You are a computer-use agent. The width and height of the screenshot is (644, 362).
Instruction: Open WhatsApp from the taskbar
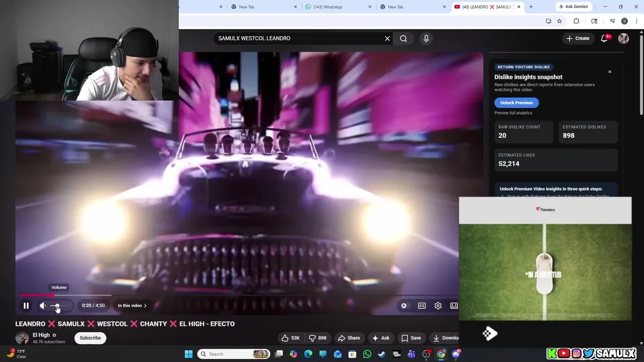point(367,354)
